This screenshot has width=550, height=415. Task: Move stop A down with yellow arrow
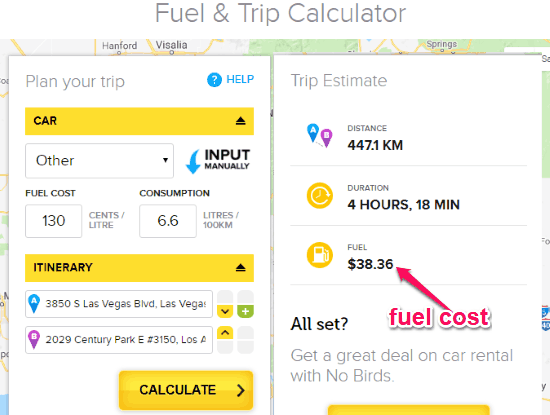(x=225, y=311)
